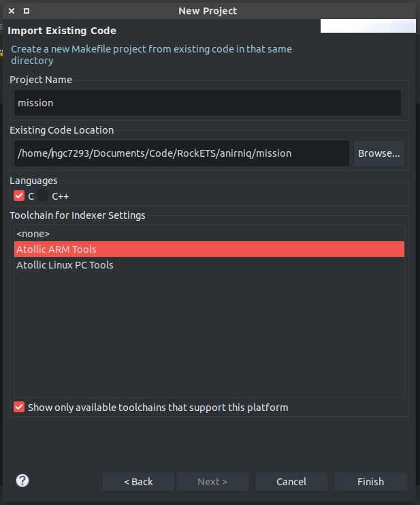
Task: Click empty area of toolchain list
Action: click(209, 335)
